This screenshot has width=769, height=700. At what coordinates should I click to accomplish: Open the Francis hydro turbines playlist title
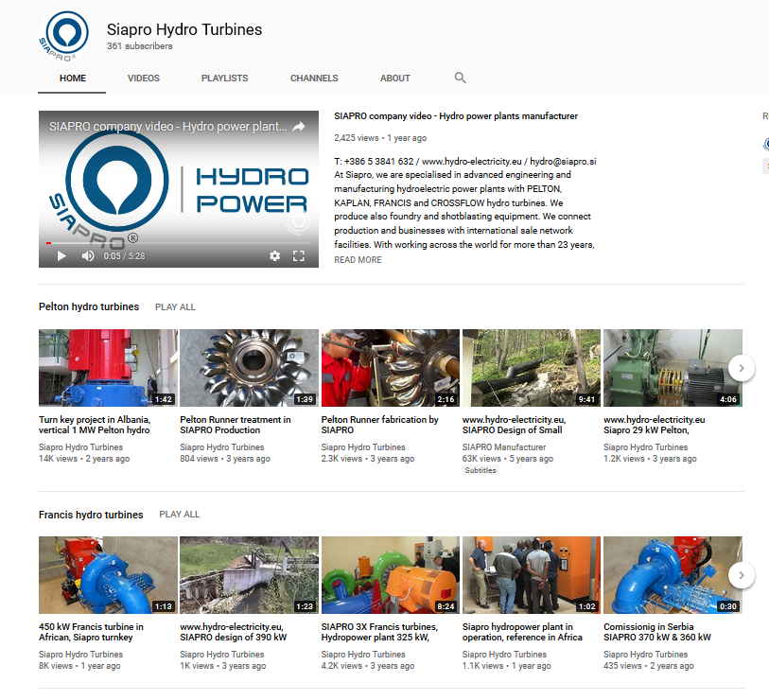[x=91, y=515]
